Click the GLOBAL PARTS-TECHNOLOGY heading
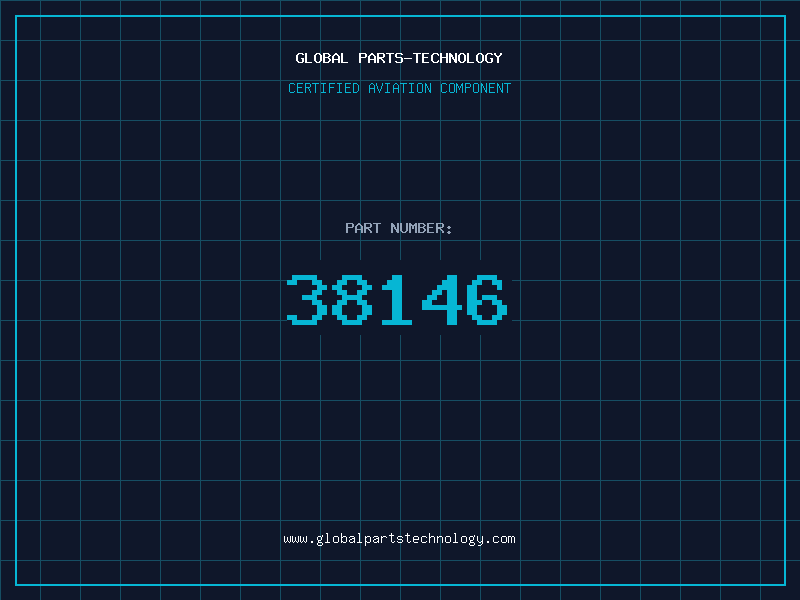 399,58
